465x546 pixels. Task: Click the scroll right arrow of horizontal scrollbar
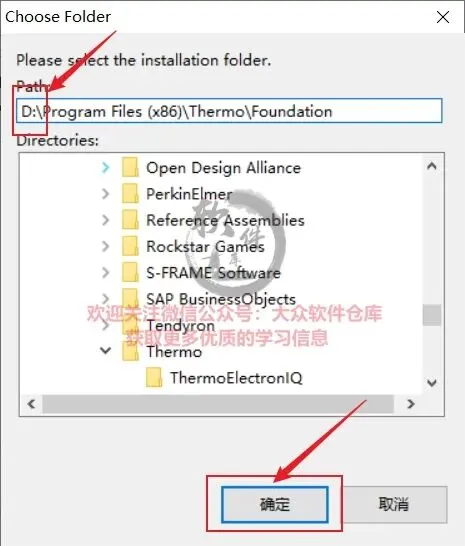[x=411, y=404]
